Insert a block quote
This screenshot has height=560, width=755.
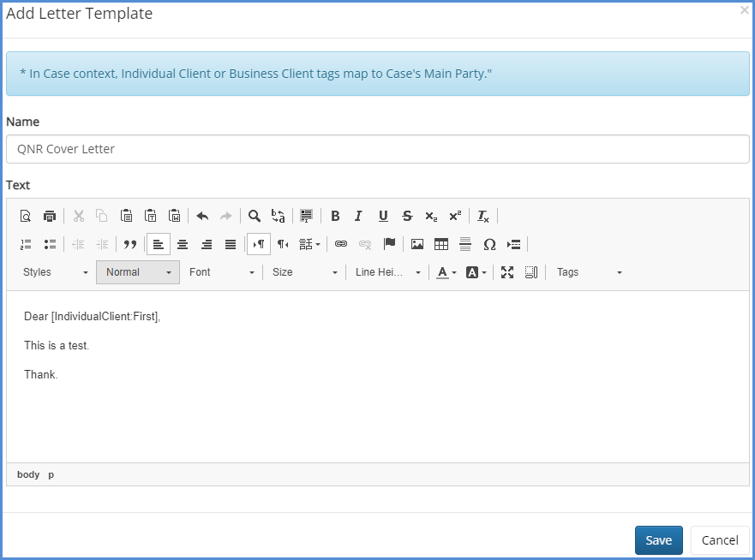coord(130,244)
